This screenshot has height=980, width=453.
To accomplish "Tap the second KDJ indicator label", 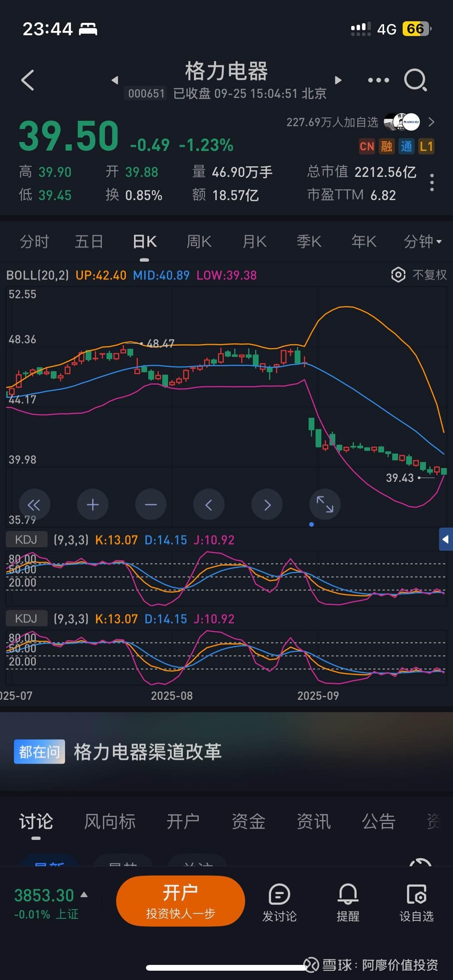I will click(x=26, y=618).
